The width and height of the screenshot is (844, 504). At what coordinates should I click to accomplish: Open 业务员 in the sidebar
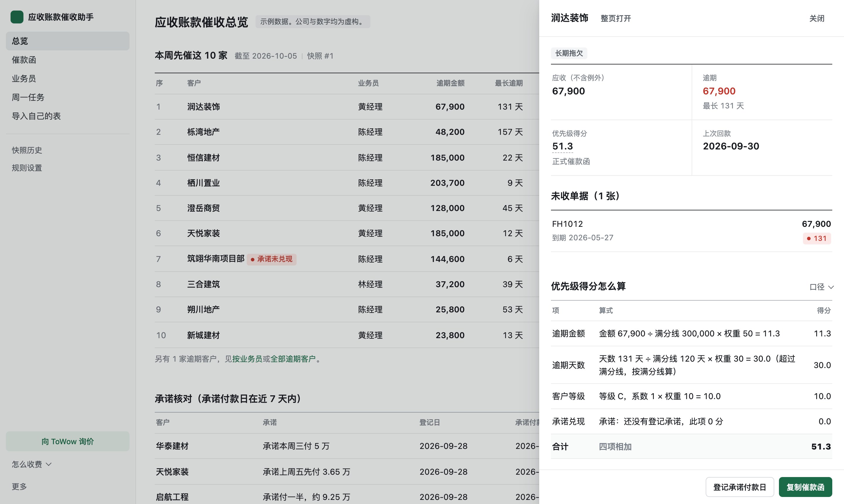pos(68,79)
